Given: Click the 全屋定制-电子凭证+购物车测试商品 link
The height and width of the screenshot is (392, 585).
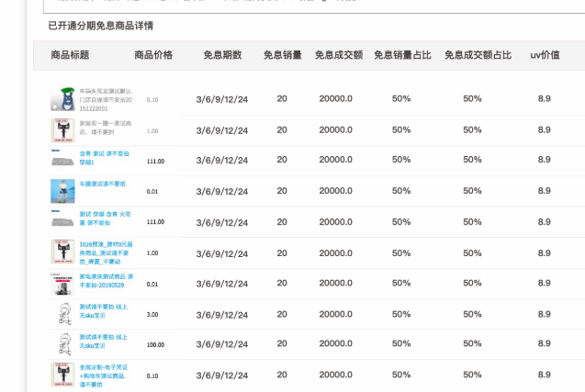Looking at the screenshot, I should coord(107,372).
